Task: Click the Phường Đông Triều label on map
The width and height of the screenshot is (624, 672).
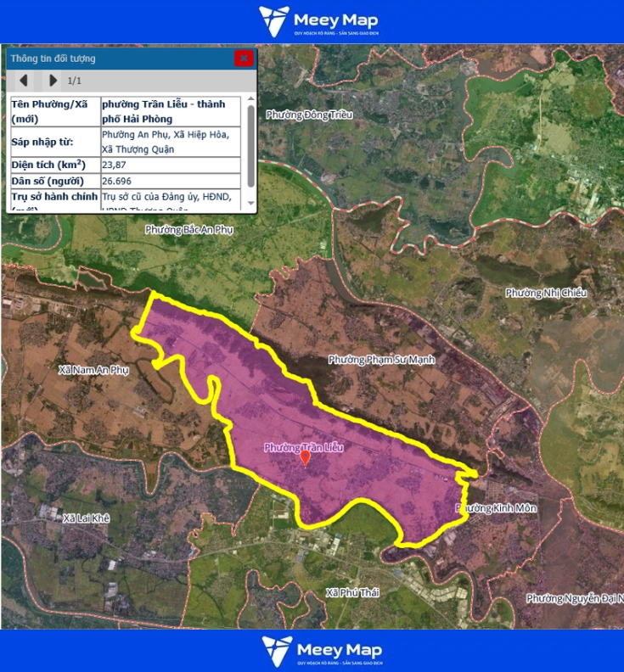Action: [x=308, y=115]
